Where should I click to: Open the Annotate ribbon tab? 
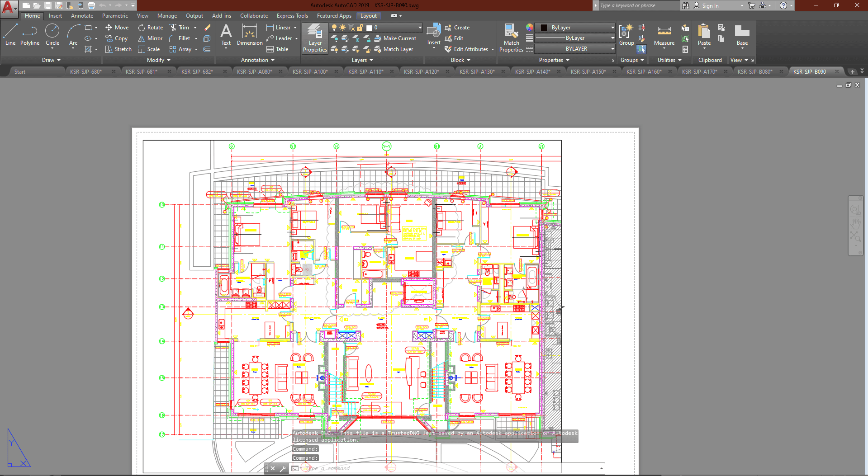[82, 16]
